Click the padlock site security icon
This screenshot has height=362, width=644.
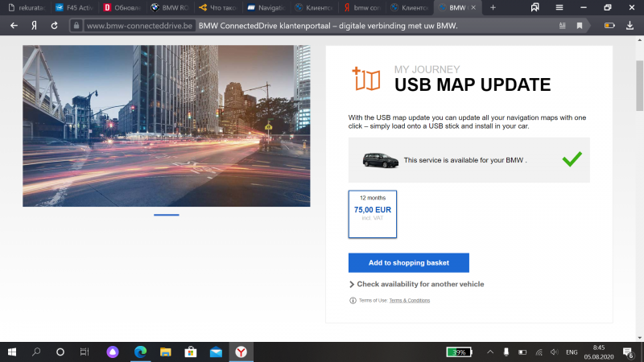click(76, 26)
